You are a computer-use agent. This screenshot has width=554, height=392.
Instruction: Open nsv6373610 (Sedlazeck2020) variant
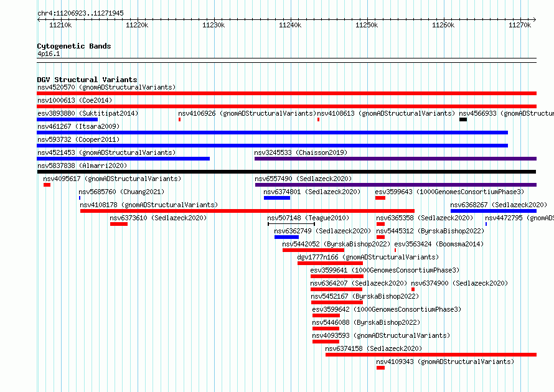click(158, 218)
